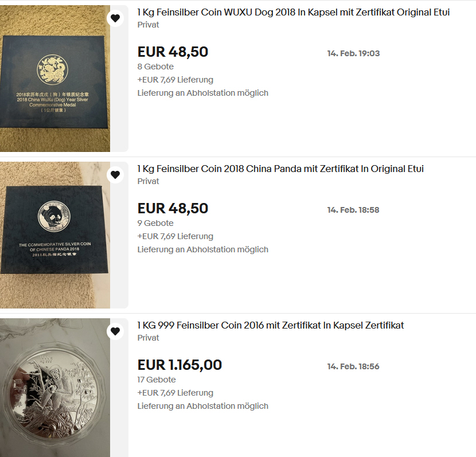Open listing title 1 KG 999 Feinsilber Coin 2016
Image resolution: width=476 pixels, height=457 pixels.
click(271, 326)
